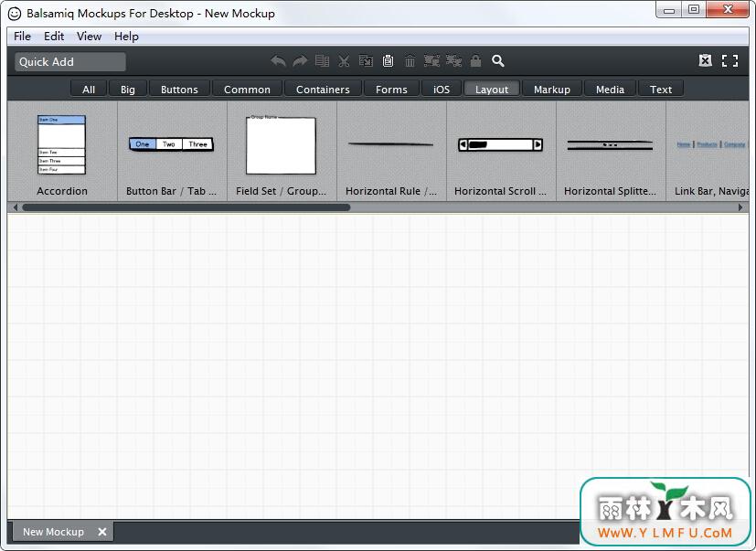Switch to the Forms category
The height and width of the screenshot is (551, 756).
[x=391, y=90]
